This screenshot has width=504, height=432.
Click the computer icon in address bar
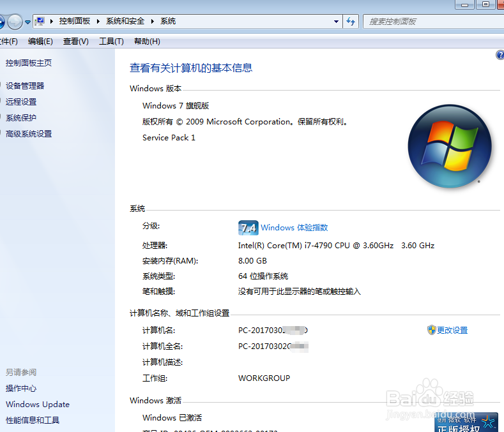[40, 21]
